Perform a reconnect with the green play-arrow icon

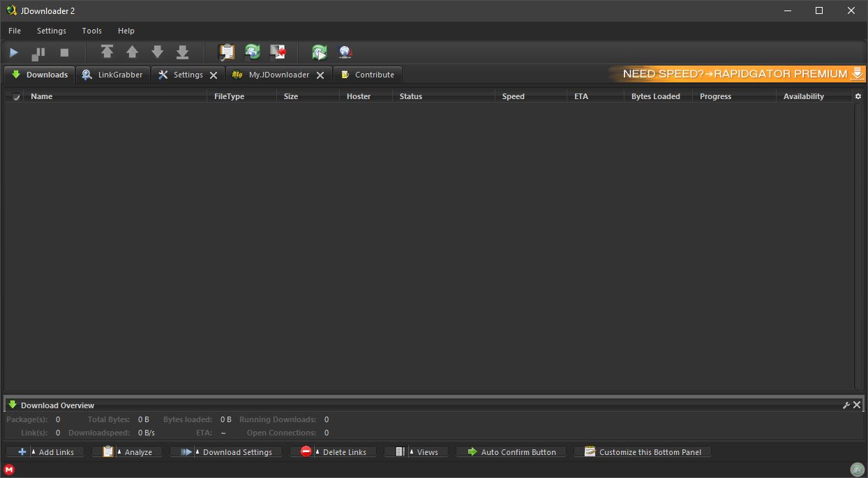320,52
